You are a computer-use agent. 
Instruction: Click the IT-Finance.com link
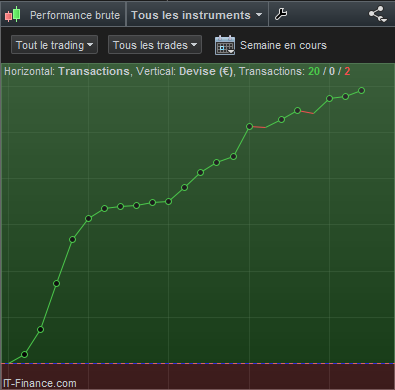pos(40,383)
